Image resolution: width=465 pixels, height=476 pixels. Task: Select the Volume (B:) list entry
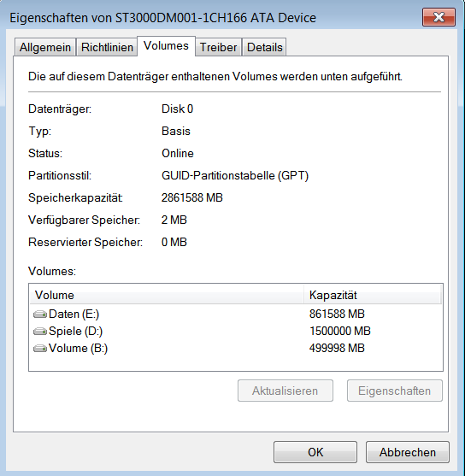236,348
